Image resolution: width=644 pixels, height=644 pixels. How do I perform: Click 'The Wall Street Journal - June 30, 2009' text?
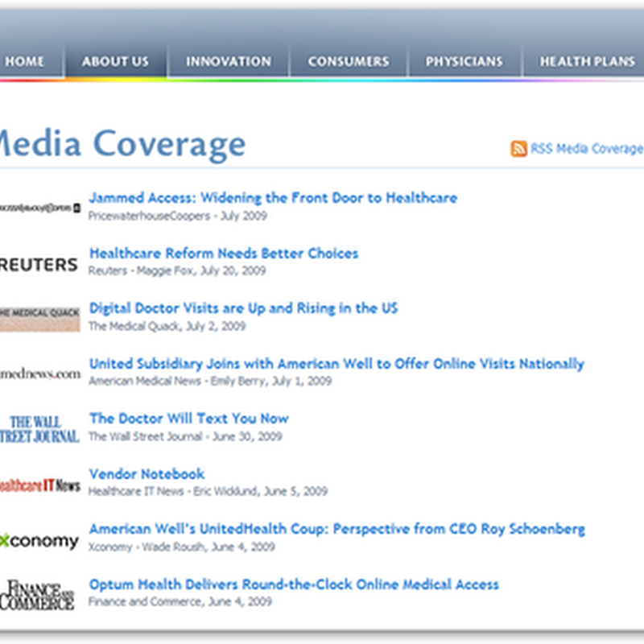[x=185, y=436]
